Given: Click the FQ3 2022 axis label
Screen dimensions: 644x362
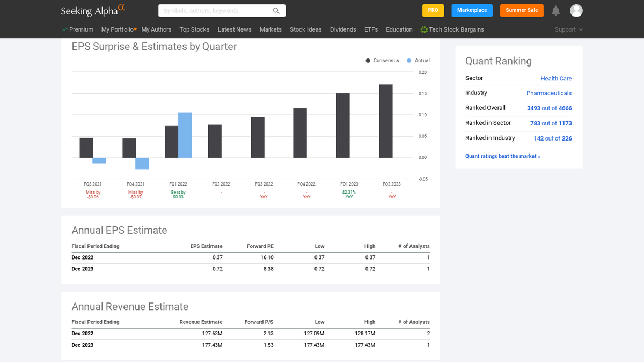Looking at the screenshot, I should [x=264, y=184].
